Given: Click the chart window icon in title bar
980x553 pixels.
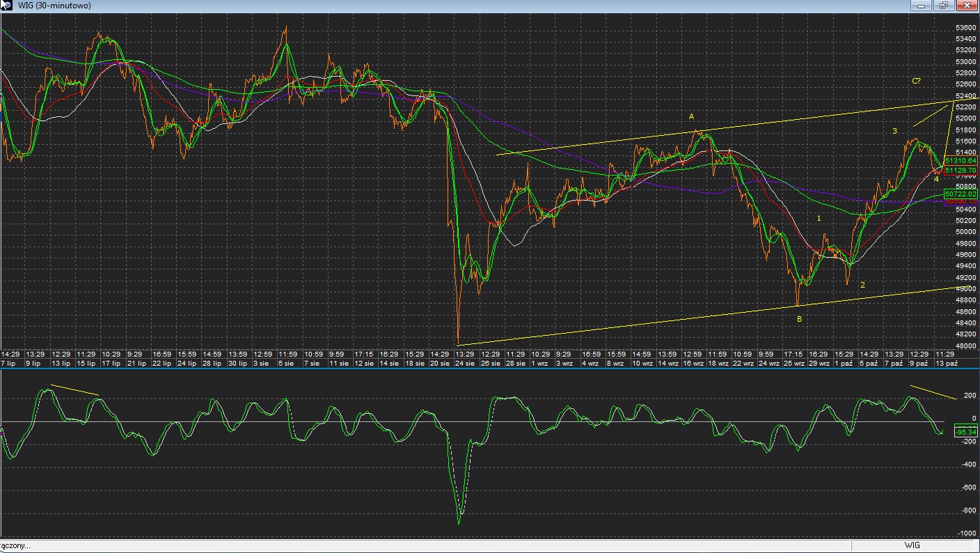Looking at the screenshot, I should 6,6.
